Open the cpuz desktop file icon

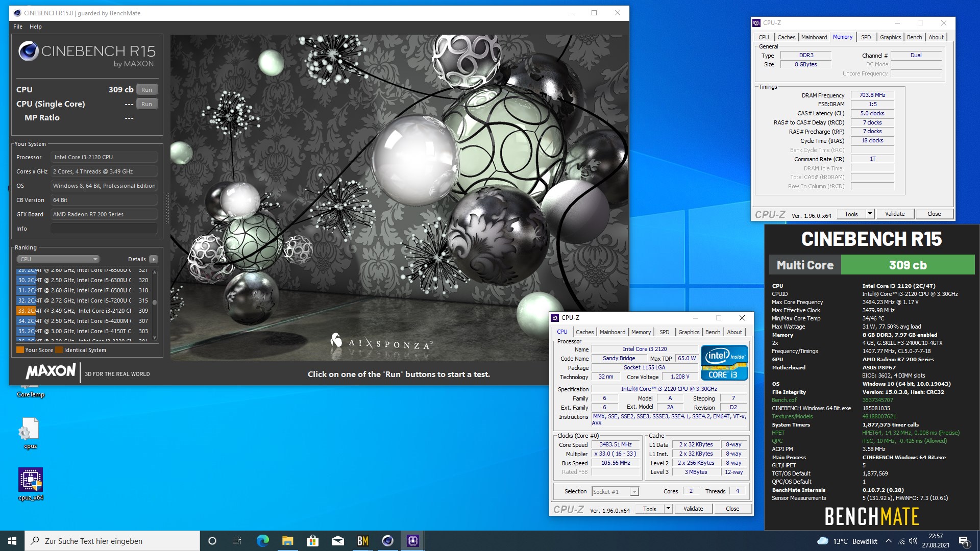pyautogui.click(x=30, y=433)
